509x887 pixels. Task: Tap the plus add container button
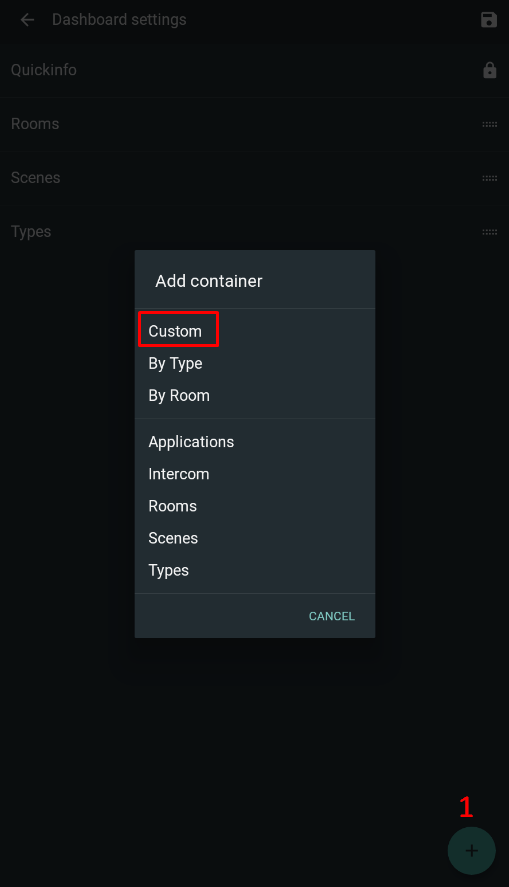[472, 851]
